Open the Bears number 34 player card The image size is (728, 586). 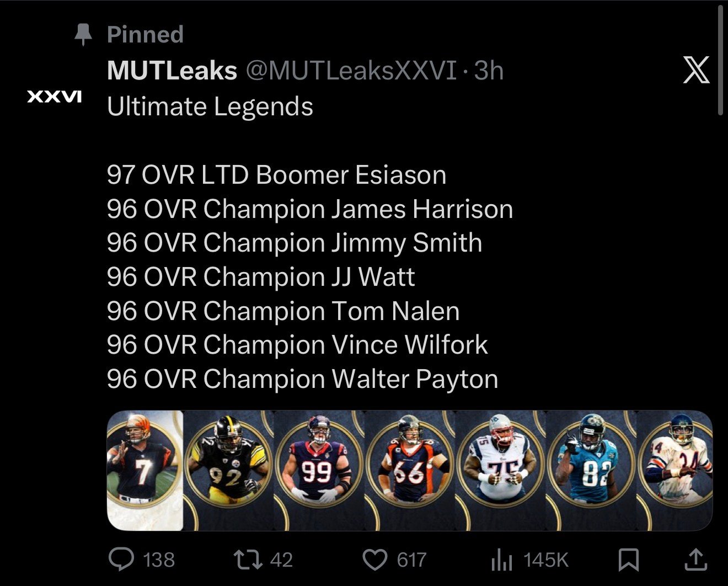point(675,471)
